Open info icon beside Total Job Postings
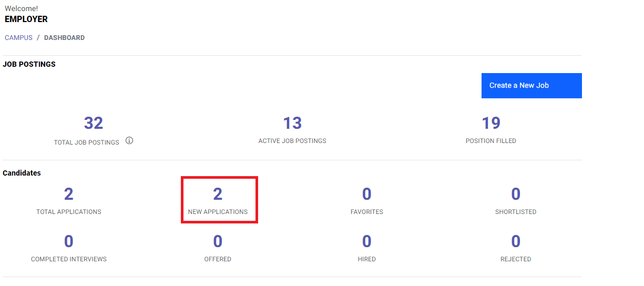This screenshot has height=286, width=644. [x=129, y=140]
